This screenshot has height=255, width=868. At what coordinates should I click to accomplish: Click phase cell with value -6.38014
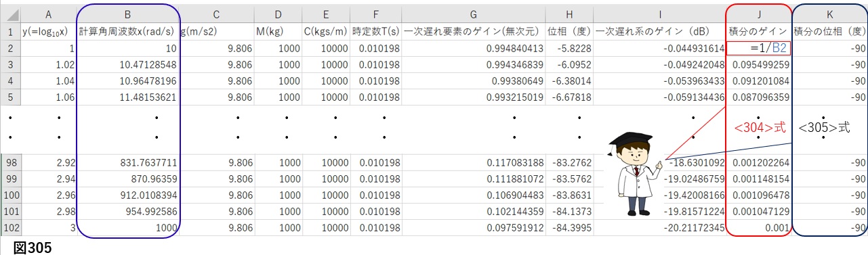click(x=569, y=81)
